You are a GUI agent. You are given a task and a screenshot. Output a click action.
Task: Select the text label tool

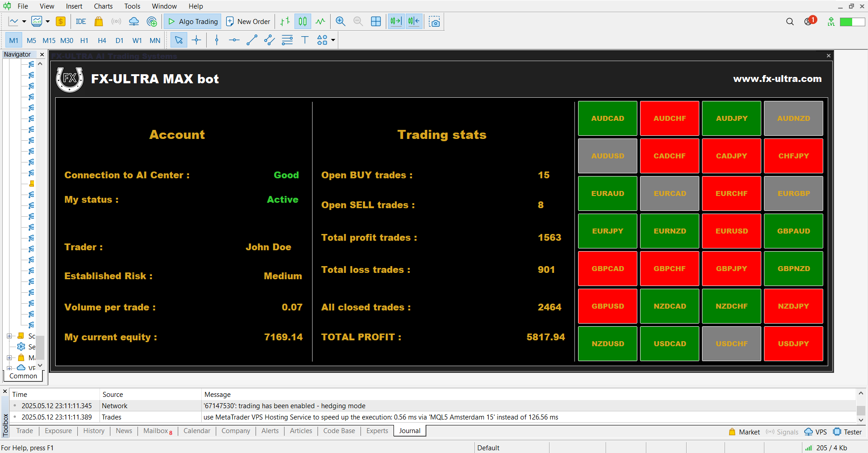[x=305, y=40]
